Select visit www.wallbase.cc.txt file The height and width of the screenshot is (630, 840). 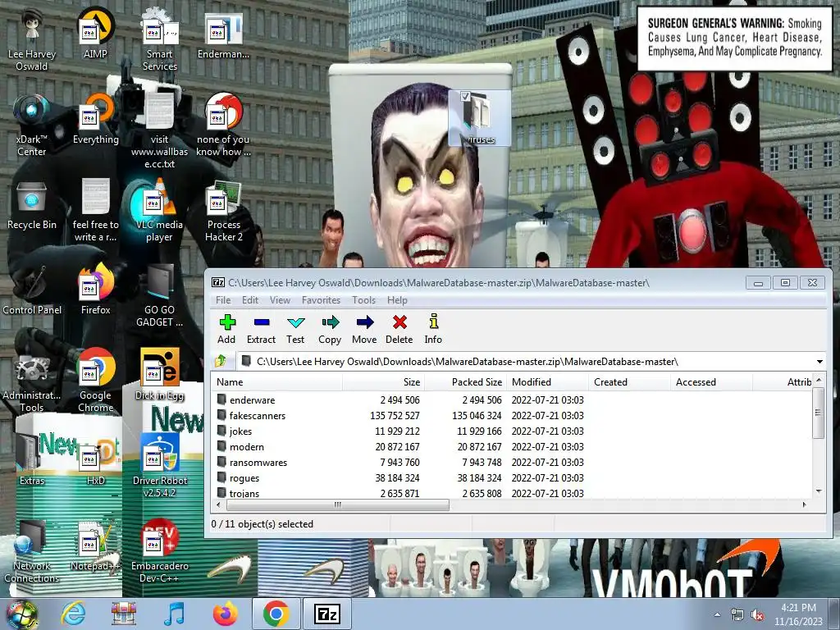pos(160,131)
